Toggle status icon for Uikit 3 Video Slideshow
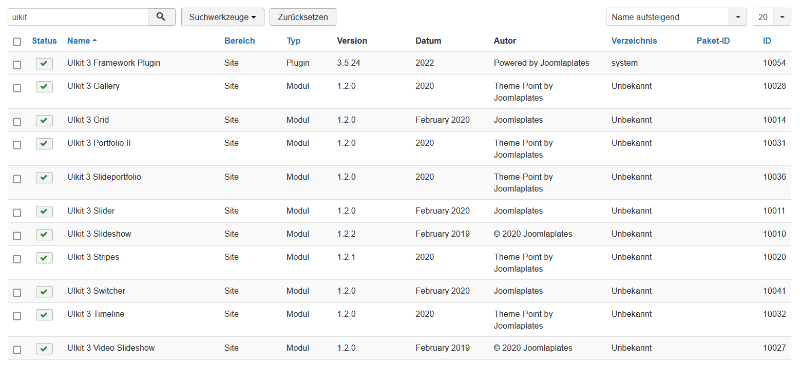 point(44,349)
